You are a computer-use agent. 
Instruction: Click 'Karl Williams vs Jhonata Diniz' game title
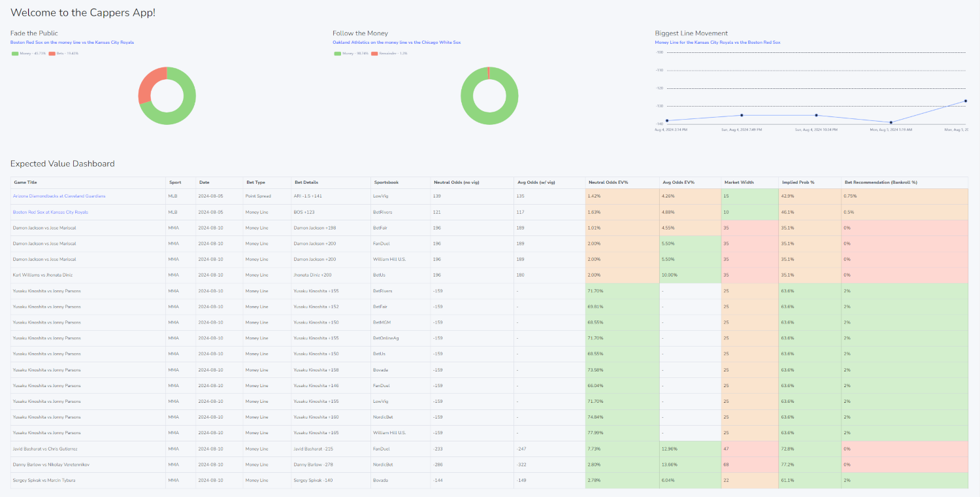tap(44, 275)
